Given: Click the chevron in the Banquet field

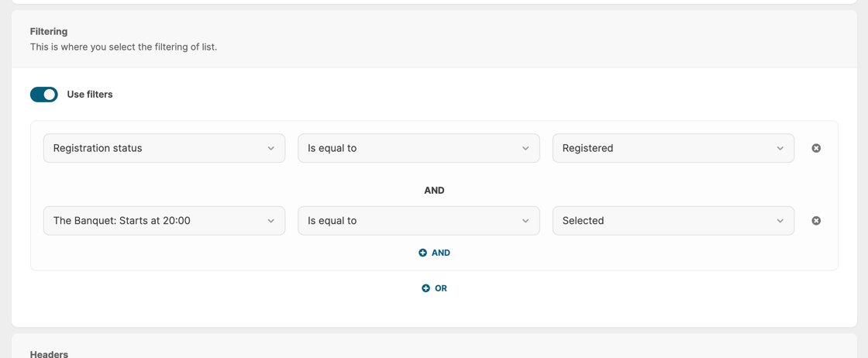Looking at the screenshot, I should point(270,221).
